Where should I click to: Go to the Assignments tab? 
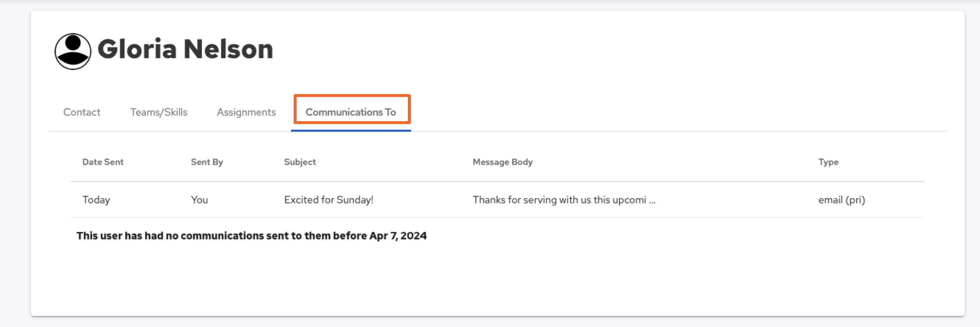pyautogui.click(x=246, y=112)
